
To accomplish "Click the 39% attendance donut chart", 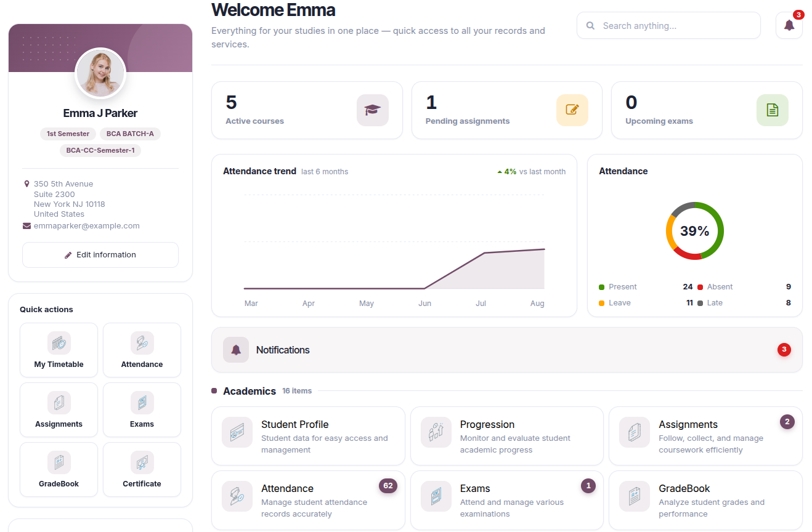I will click(x=695, y=231).
